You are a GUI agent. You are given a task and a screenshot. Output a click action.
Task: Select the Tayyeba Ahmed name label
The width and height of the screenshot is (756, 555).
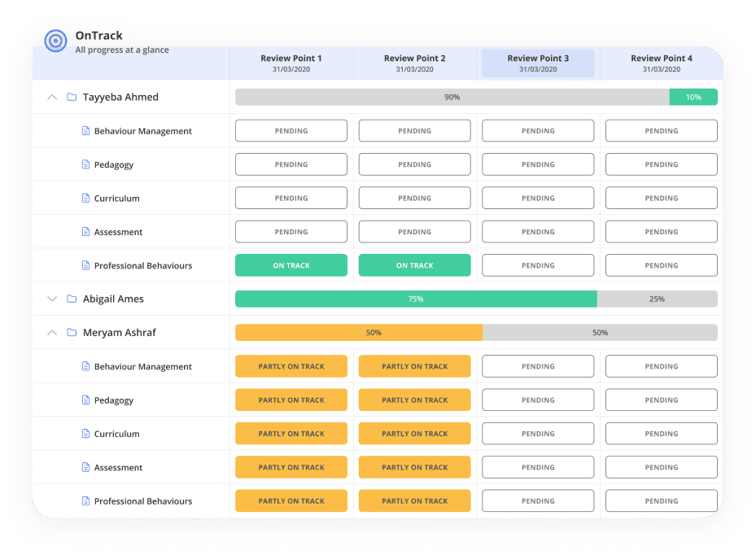click(120, 97)
